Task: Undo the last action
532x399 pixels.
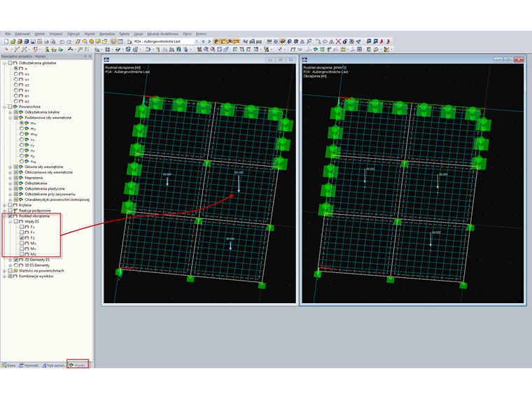Action: [62, 41]
